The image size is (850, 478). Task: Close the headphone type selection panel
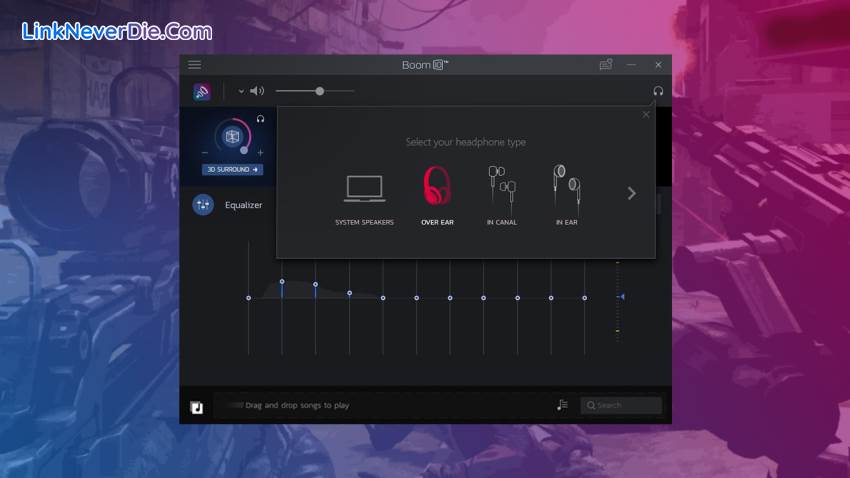(646, 115)
